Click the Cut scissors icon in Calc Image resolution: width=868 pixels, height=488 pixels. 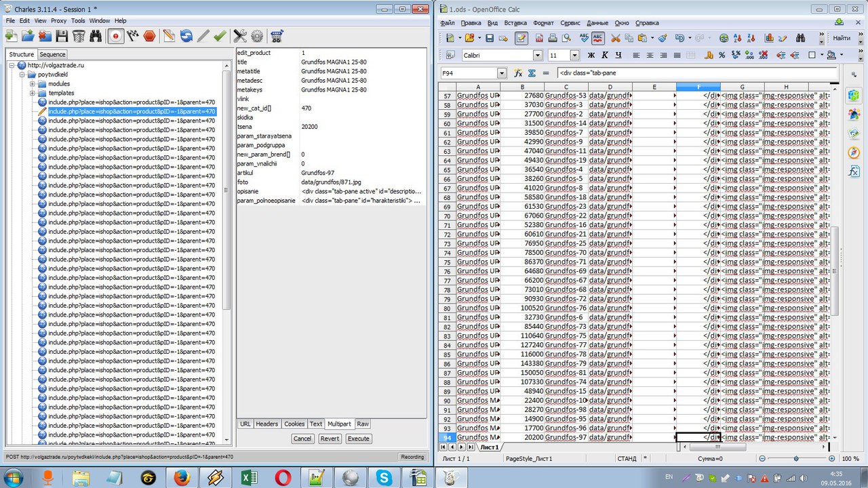point(616,38)
